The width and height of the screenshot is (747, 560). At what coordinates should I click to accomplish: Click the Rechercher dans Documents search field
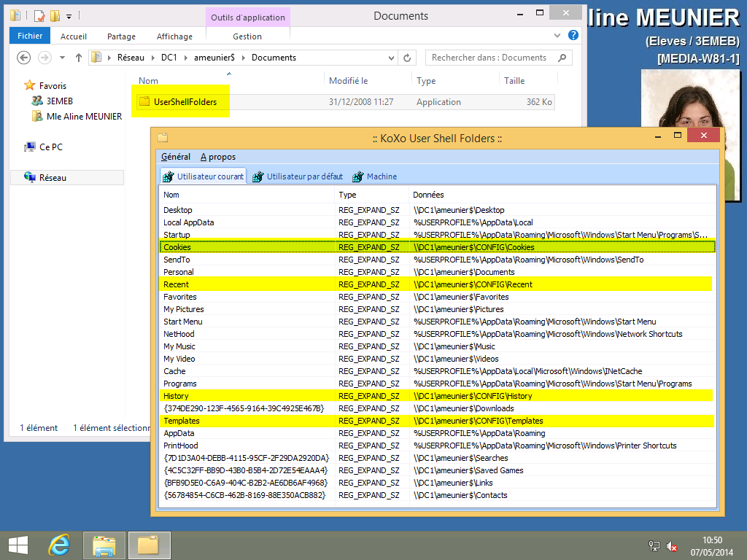coord(489,58)
